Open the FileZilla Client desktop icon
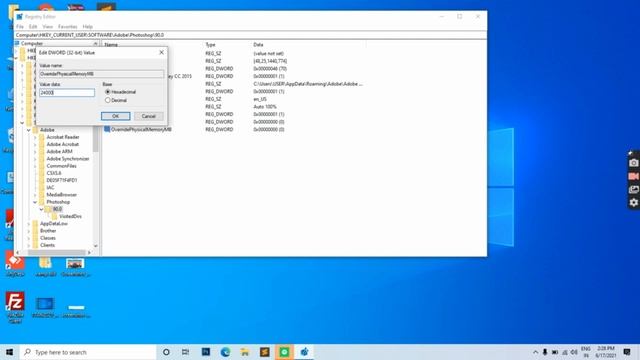Screen dimensions: 640x360 point(15,308)
